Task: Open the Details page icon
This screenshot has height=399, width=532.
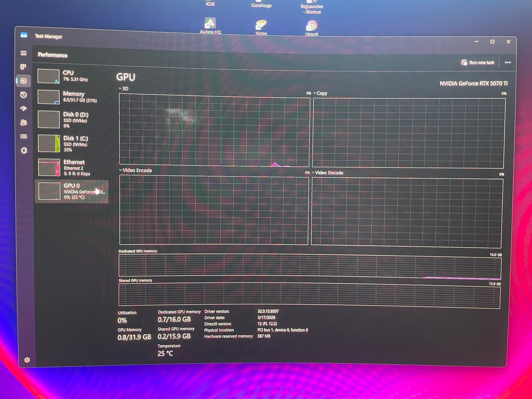Action: [24, 136]
